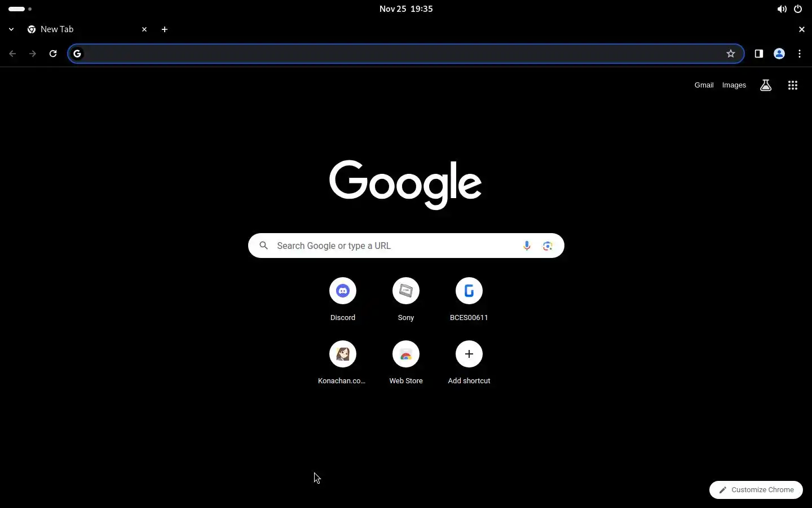Open the Web Store shortcut
This screenshot has width=812, height=508.
pyautogui.click(x=406, y=363)
